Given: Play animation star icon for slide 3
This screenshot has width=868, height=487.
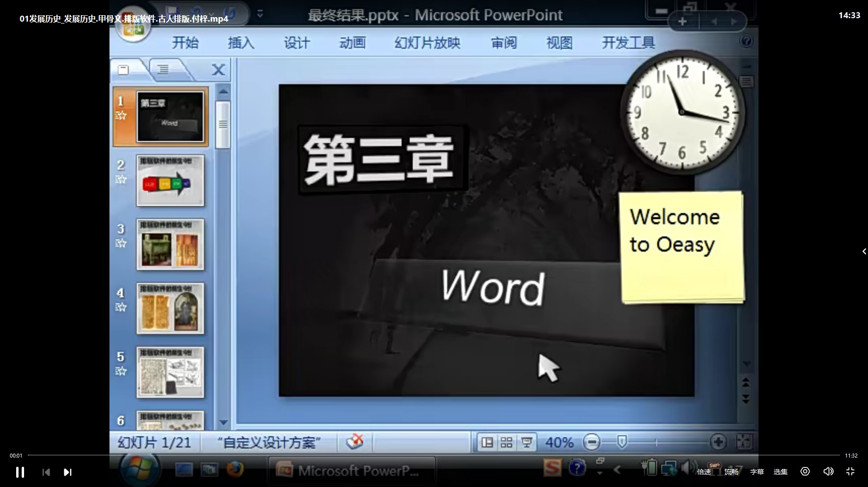Looking at the screenshot, I should point(121,243).
